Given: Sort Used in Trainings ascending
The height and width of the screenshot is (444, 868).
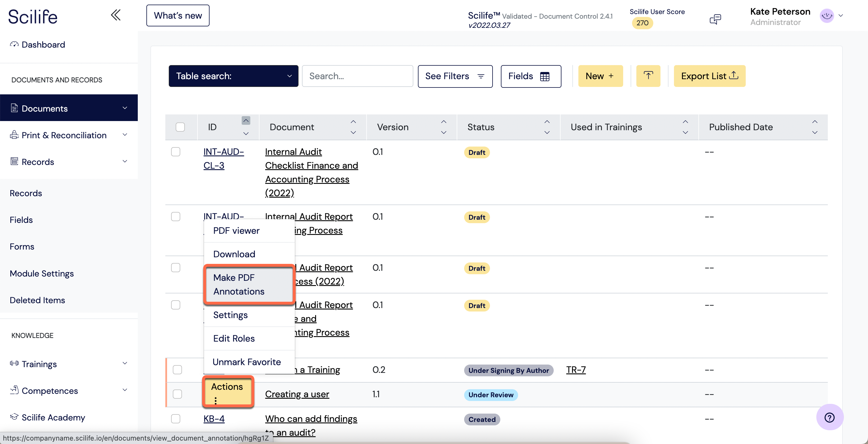Looking at the screenshot, I should pos(685,122).
